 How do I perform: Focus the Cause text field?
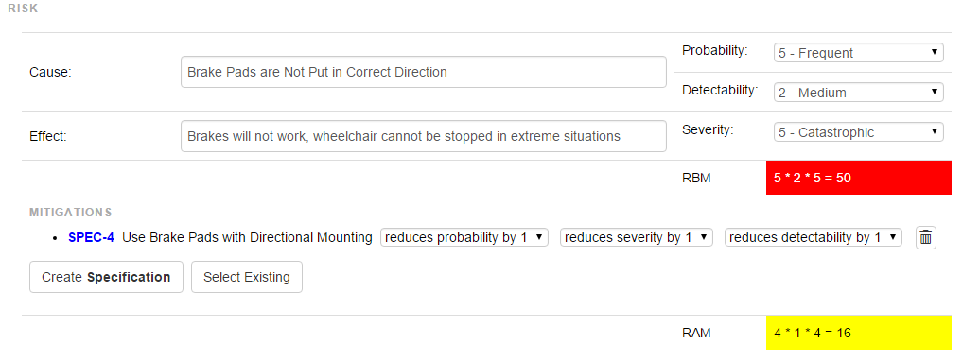click(423, 72)
